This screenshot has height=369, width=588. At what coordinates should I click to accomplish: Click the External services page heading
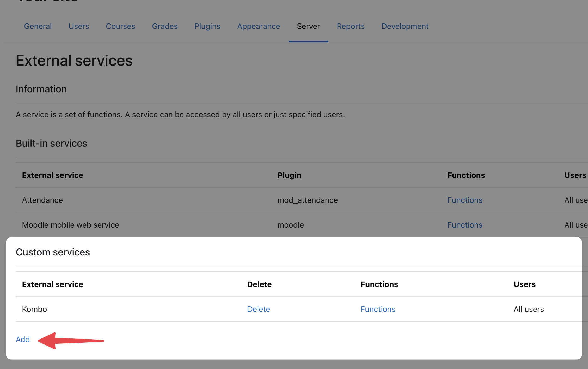(74, 61)
